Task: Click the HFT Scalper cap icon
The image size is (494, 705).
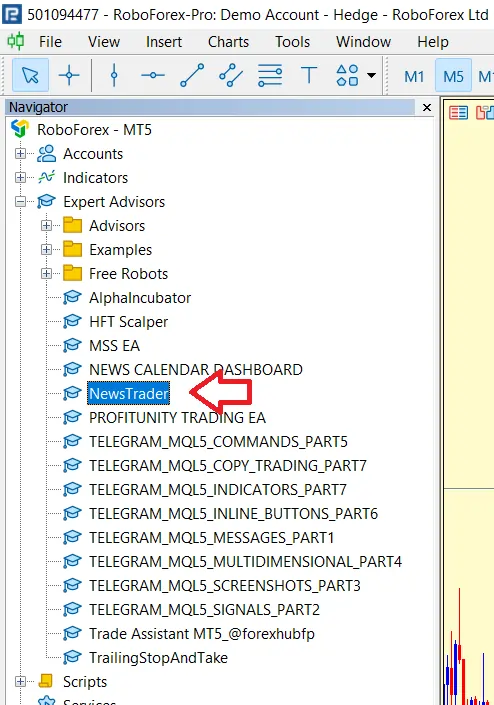Action: [x=72, y=321]
